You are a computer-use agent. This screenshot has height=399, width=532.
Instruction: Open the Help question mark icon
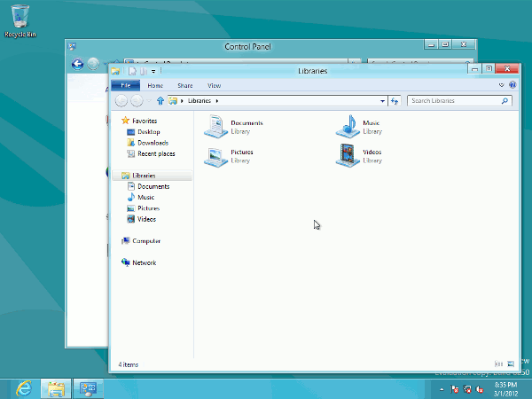tap(512, 85)
